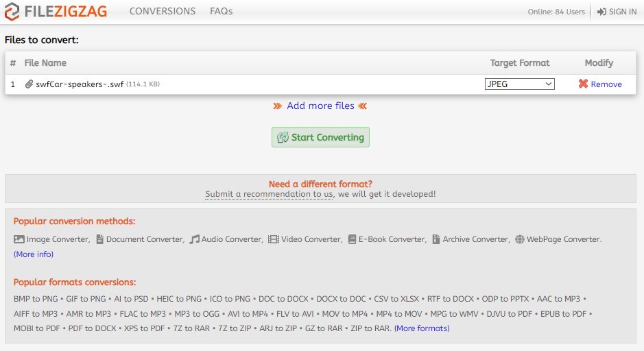Click EPUB to PDF conversion
Screen dimensions: 644x351
pyautogui.click(x=563, y=314)
